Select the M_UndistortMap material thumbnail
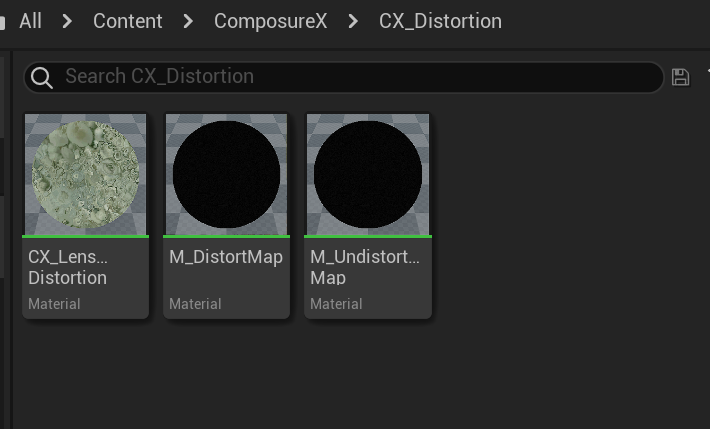Image resolution: width=710 pixels, height=429 pixels. (368, 175)
